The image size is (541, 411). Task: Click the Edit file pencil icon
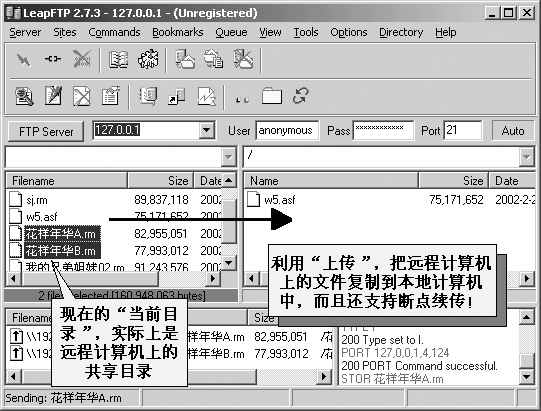[x=53, y=96]
